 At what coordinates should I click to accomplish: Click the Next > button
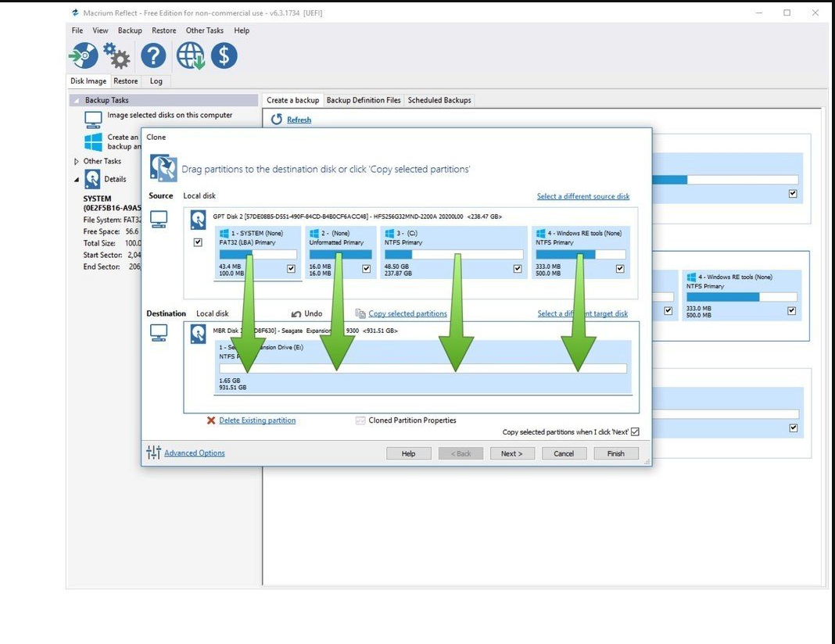(x=512, y=453)
